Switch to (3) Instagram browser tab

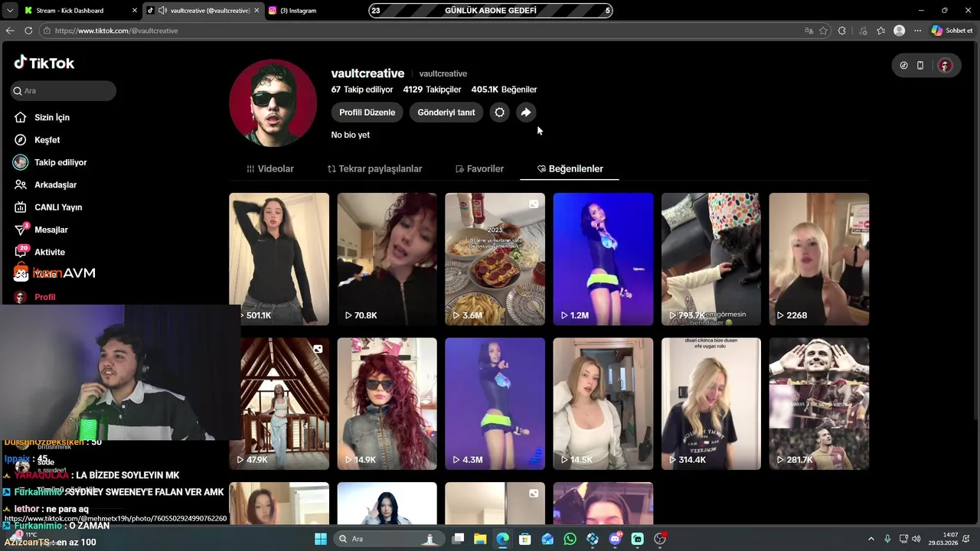coord(299,11)
